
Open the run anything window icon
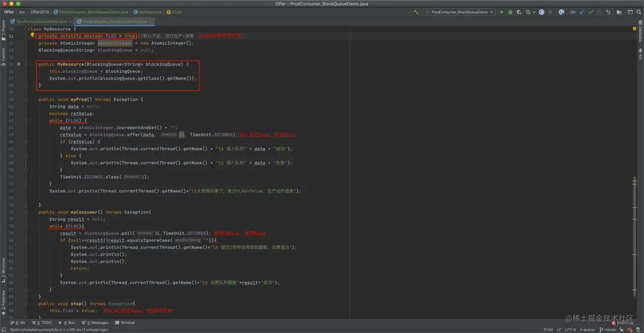click(630, 12)
